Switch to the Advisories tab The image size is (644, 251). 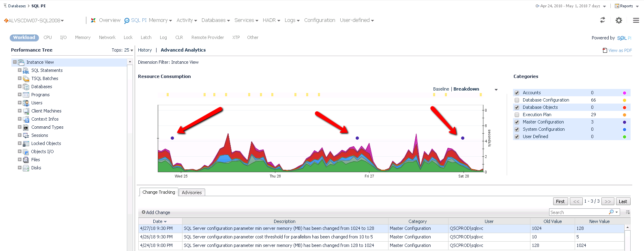pos(192,193)
